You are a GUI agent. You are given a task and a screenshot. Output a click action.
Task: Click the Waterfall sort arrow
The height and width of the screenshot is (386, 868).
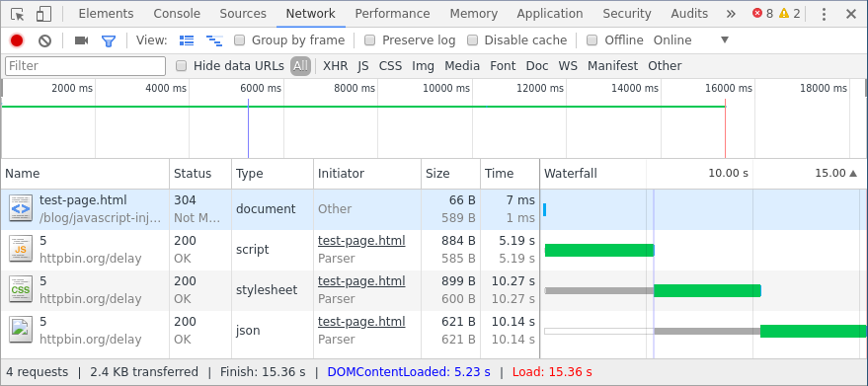point(853,174)
